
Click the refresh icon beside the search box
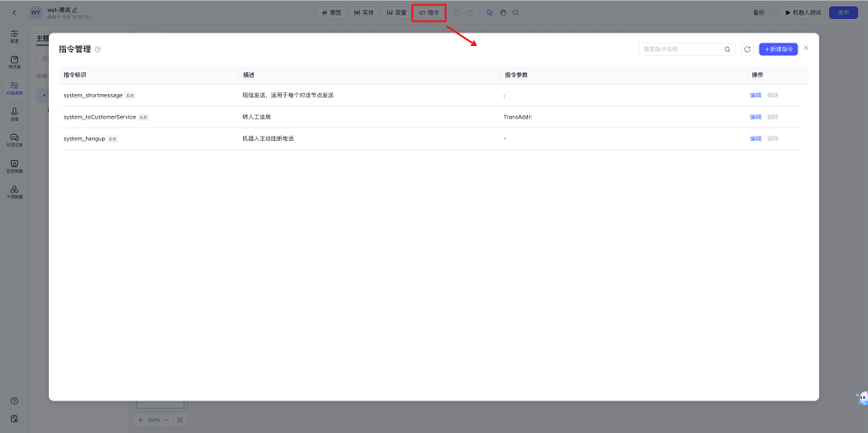(747, 49)
